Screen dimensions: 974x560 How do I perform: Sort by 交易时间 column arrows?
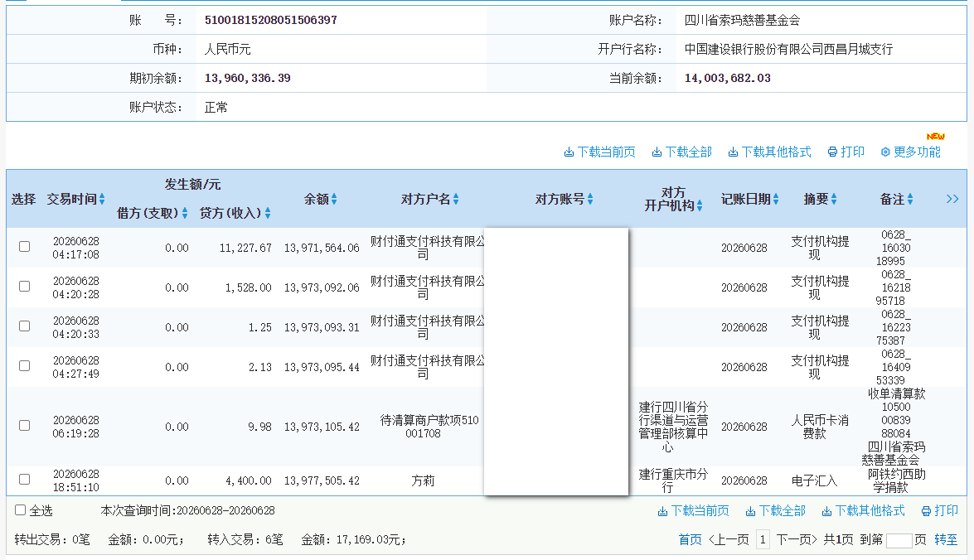(x=102, y=199)
